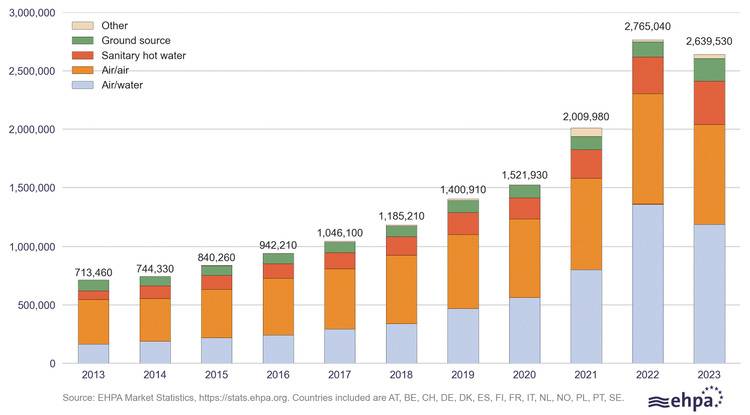Viewport: 750px width, 415px height.
Task: Open the stats.ehpa.org source link
Action: [x=262, y=396]
